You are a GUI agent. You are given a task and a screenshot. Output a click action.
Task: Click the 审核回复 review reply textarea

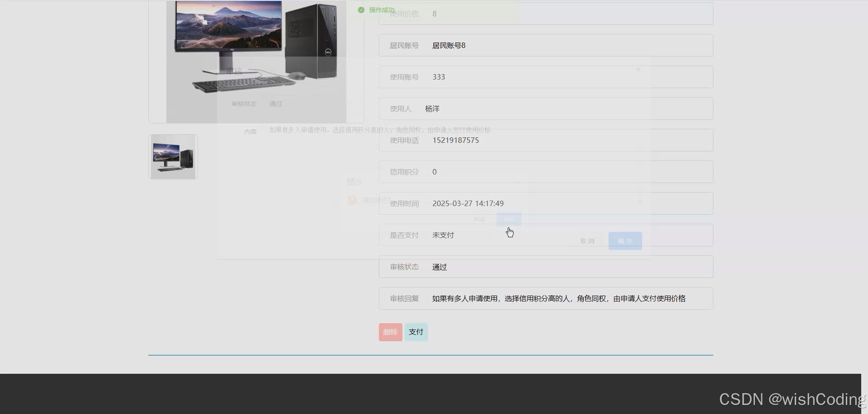pos(542,298)
